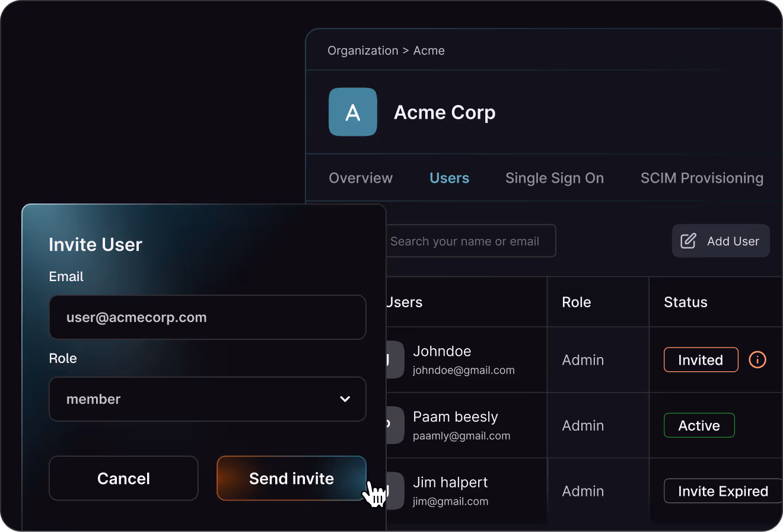Click the Role column header

(577, 302)
